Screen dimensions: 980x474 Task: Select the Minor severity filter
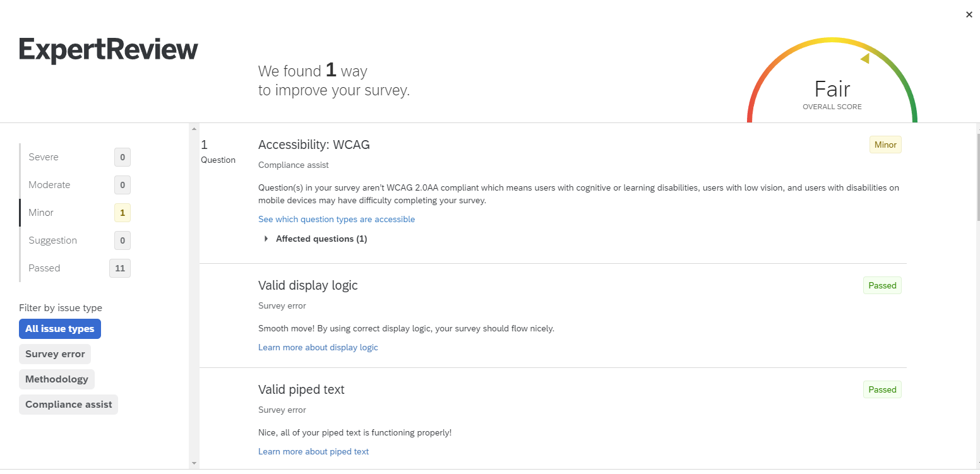(x=41, y=212)
